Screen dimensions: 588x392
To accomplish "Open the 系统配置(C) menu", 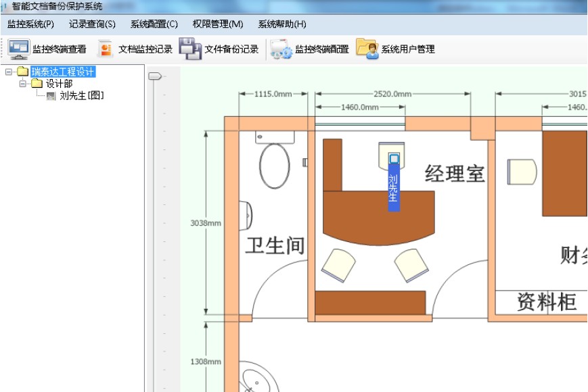I will pyautogui.click(x=154, y=24).
